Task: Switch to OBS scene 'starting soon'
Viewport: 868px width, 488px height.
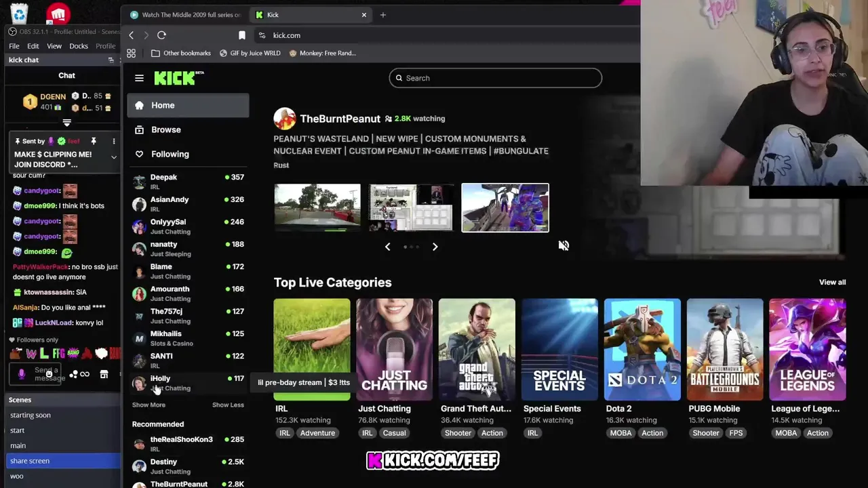Action: (x=62, y=415)
